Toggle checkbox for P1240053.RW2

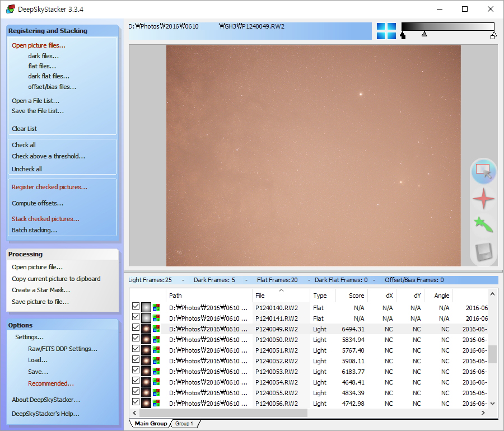click(136, 370)
